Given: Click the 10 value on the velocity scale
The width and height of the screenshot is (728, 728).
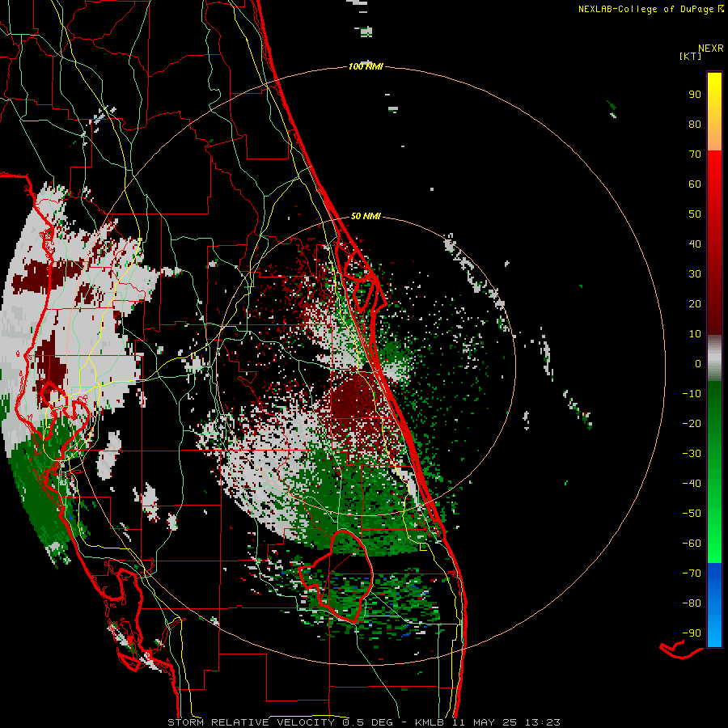Looking at the screenshot, I should (x=695, y=334).
